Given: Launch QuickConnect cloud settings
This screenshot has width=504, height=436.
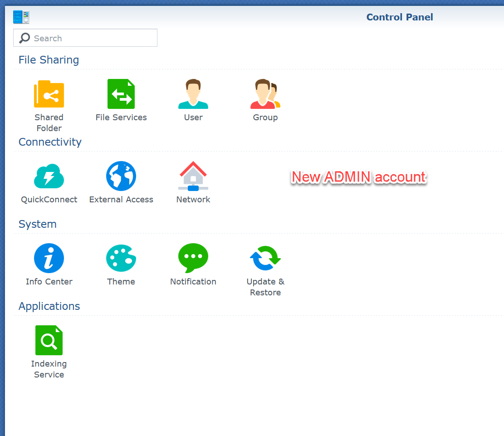Looking at the screenshot, I should (49, 176).
